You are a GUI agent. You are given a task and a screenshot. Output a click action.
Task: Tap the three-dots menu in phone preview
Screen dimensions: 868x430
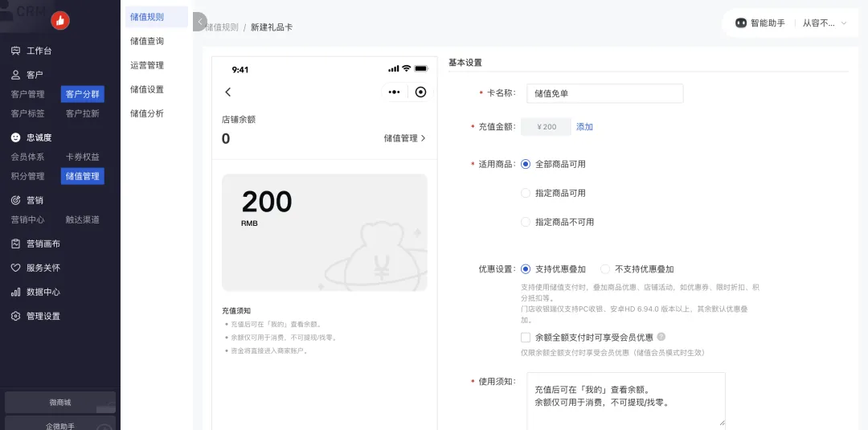pyautogui.click(x=394, y=92)
